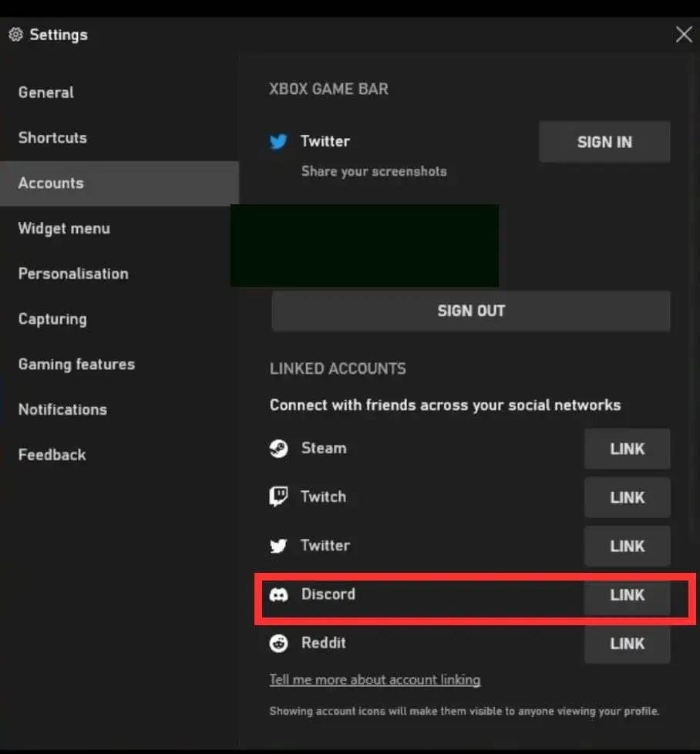Open Tell me more about account linking
Viewport: 700px width, 754px height.
click(x=375, y=679)
